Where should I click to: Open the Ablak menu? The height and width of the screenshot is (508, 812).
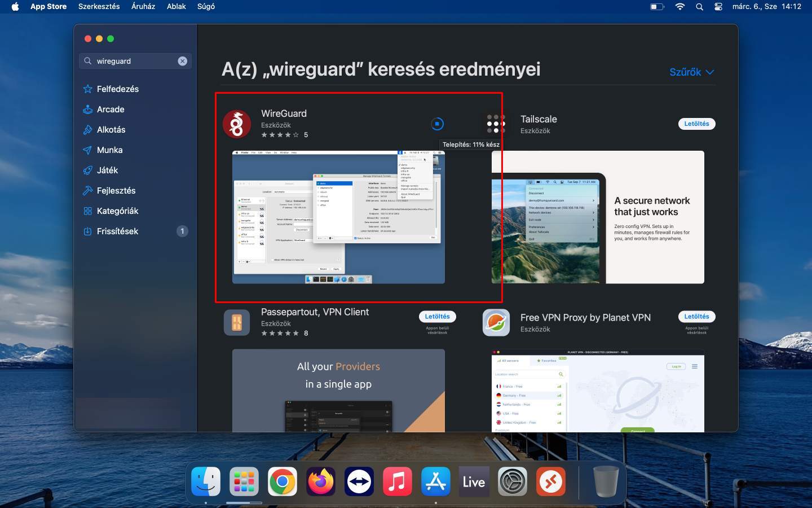point(176,7)
